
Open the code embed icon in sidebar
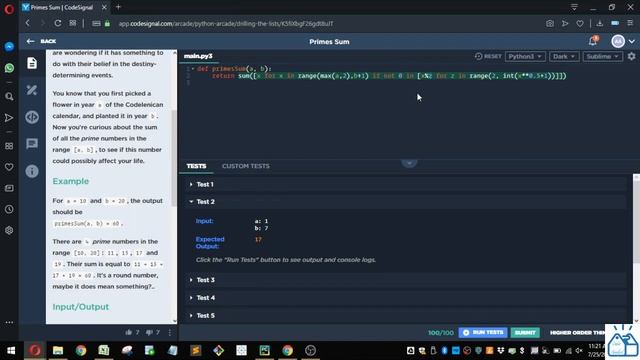coord(32,117)
